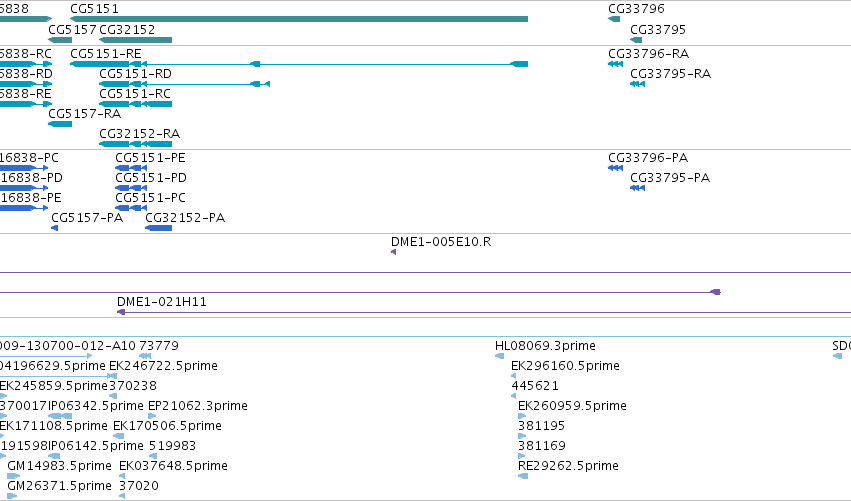Image resolution: width=851 pixels, height=501 pixels.
Task: Open the DME1-021H11 BAC label
Action: click(x=162, y=302)
